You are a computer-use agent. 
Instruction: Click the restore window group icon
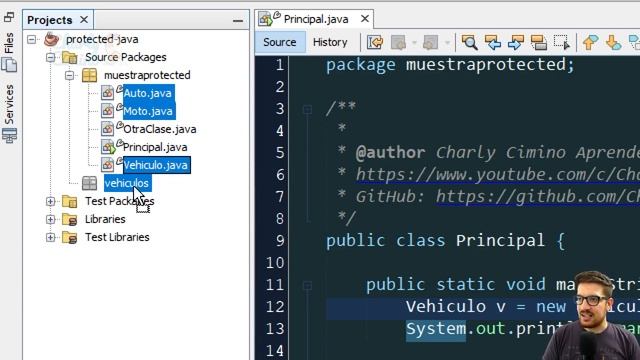click(x=9, y=17)
